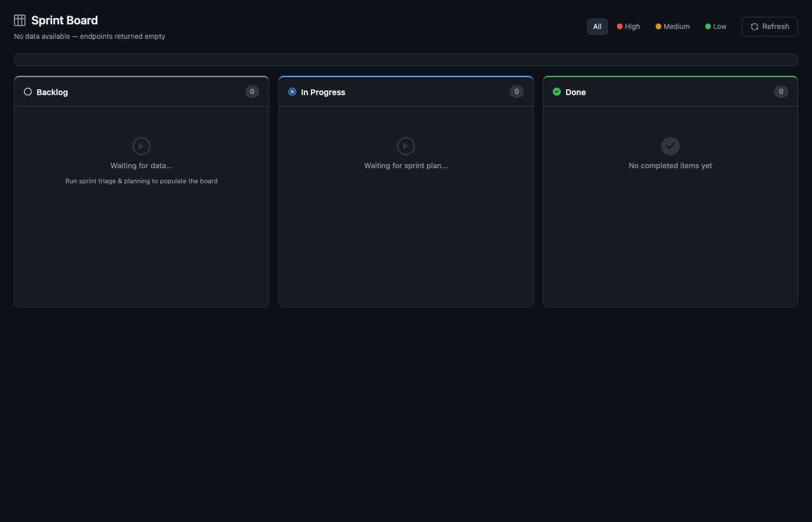Viewport: 812px width, 522px height.
Task: Filter by Low priority
Action: (716, 27)
